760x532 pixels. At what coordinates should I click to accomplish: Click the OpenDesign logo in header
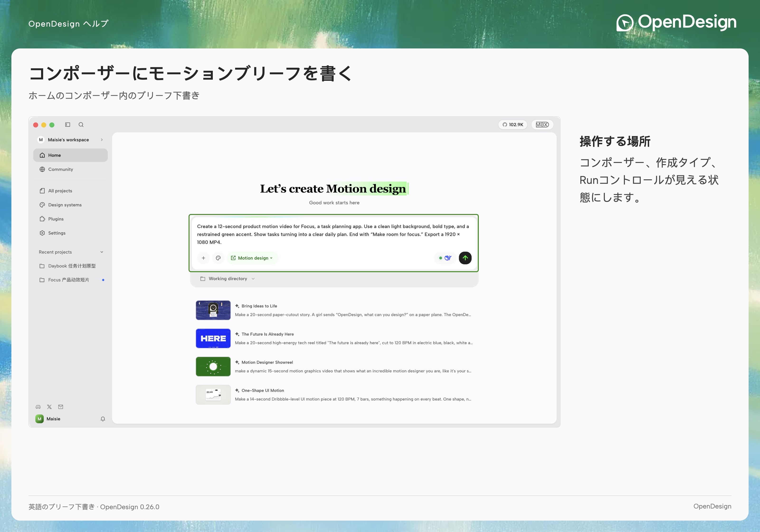(676, 23)
